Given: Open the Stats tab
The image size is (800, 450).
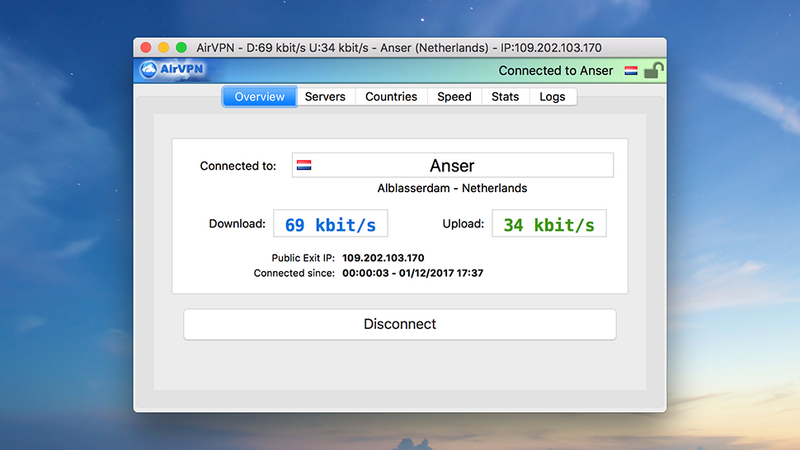Looking at the screenshot, I should pos(505,96).
